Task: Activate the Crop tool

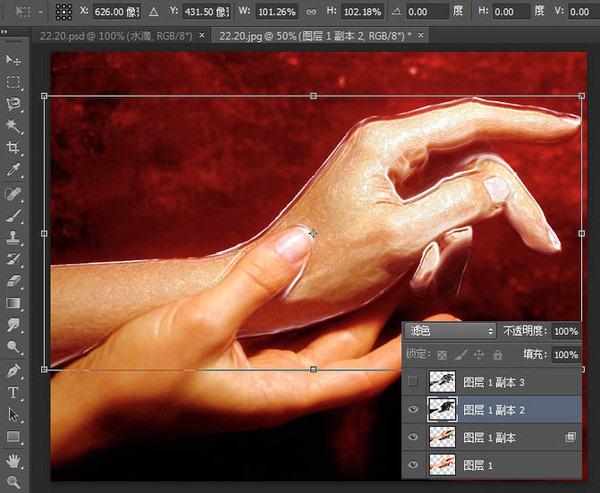Action: click(13, 147)
